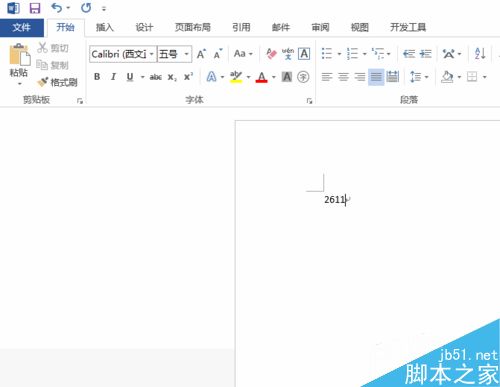
Task: Switch to the 开始 (Home) tab
Action: (x=65, y=27)
